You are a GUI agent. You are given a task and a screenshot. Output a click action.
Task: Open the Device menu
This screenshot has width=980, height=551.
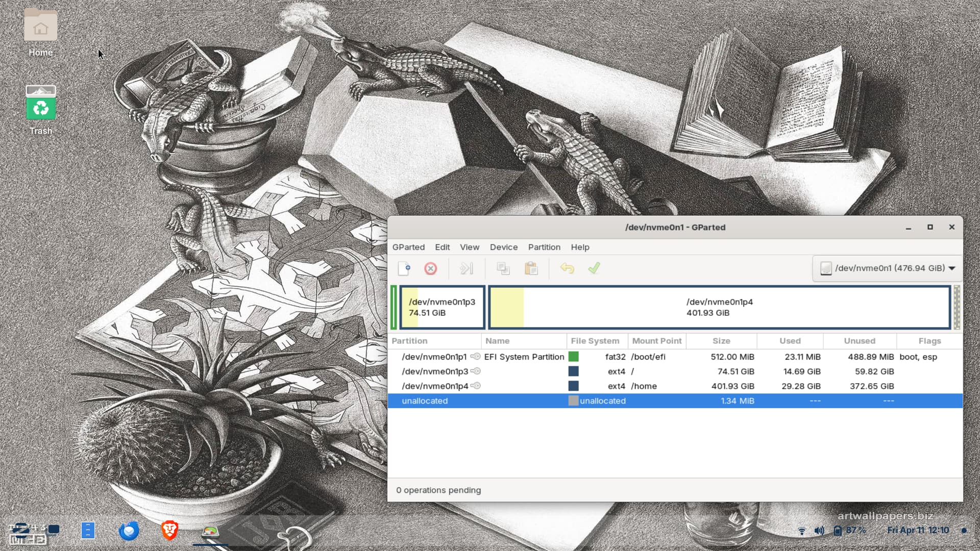(504, 247)
